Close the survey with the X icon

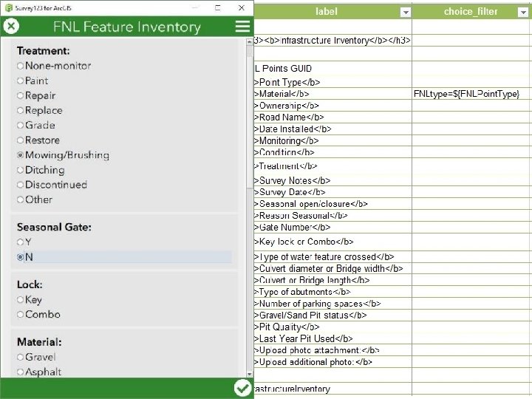(11, 26)
